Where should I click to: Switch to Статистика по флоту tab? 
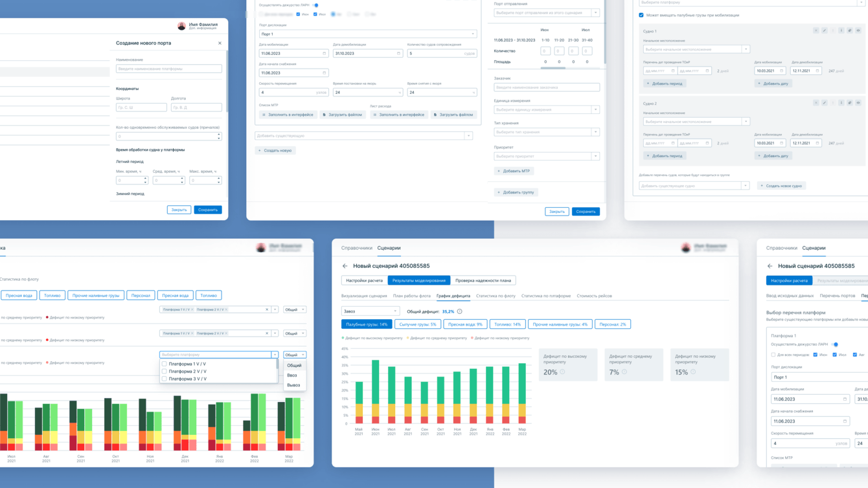[x=496, y=296]
